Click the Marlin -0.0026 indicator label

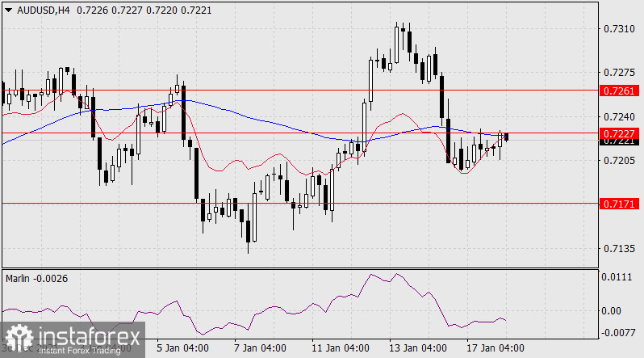(x=36, y=279)
